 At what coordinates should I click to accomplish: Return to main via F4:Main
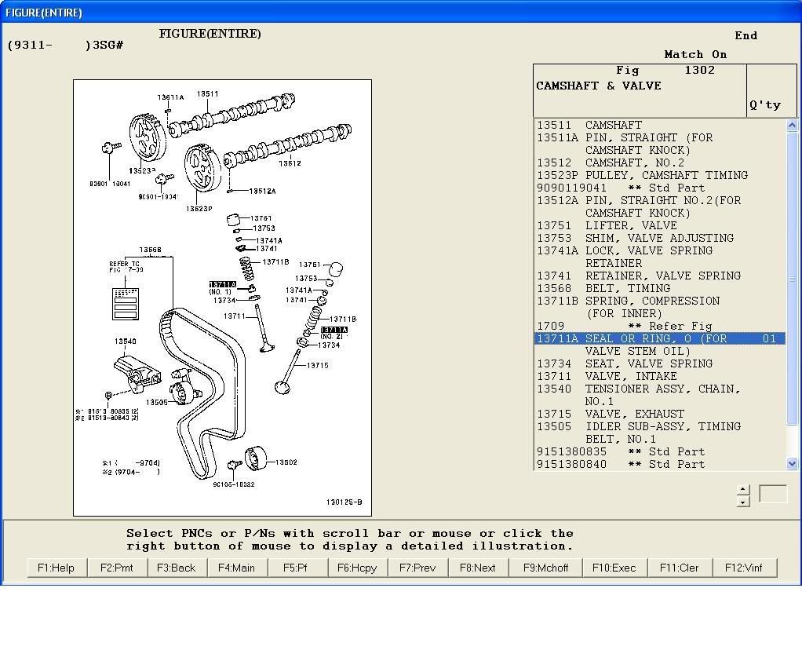(236, 568)
